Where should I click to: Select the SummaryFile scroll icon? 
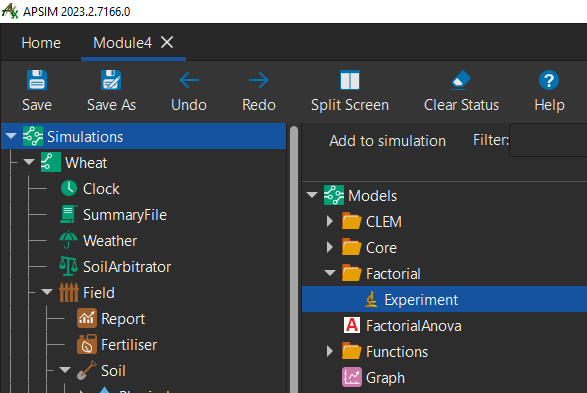click(68, 214)
